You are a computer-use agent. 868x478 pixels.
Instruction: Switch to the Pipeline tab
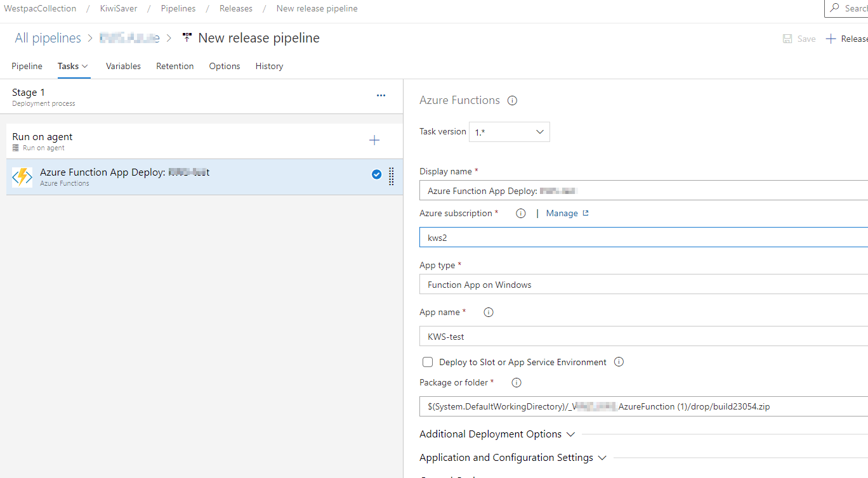(27, 66)
